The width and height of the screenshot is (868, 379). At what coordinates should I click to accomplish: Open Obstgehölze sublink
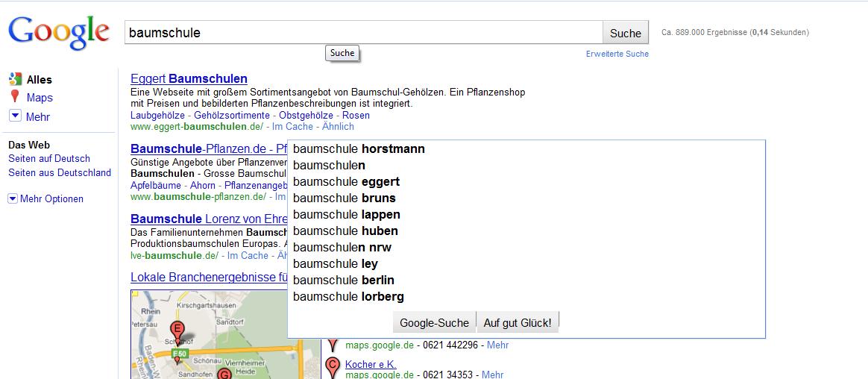point(306,115)
